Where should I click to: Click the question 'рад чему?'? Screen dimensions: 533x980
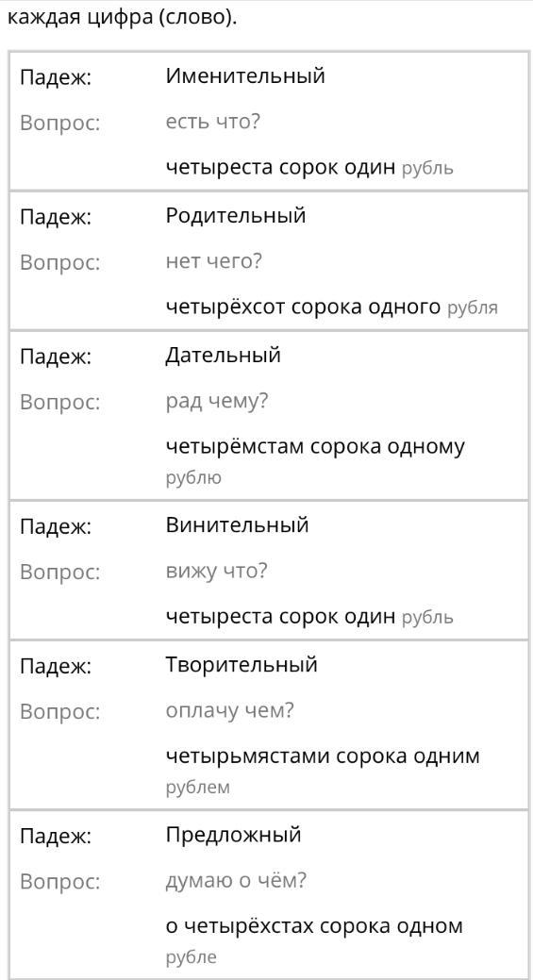pyautogui.click(x=217, y=402)
